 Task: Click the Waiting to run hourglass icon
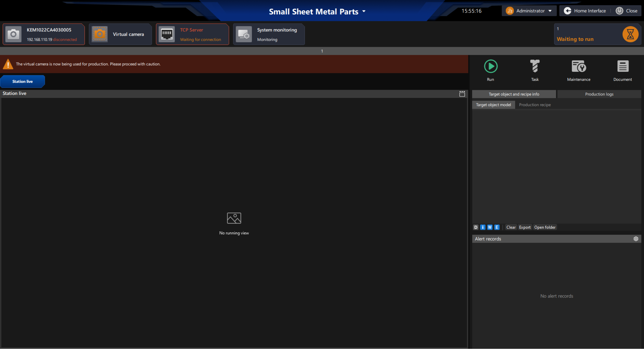coord(630,34)
